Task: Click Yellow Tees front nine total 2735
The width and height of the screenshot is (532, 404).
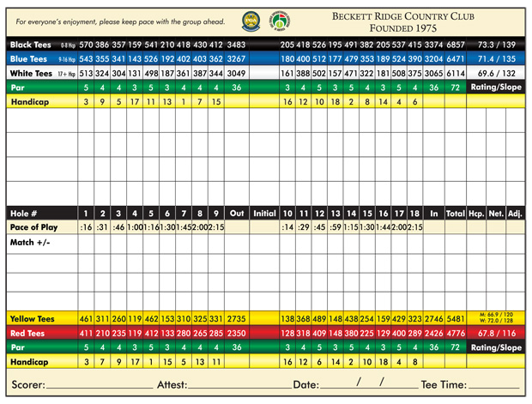Action: coord(236,319)
